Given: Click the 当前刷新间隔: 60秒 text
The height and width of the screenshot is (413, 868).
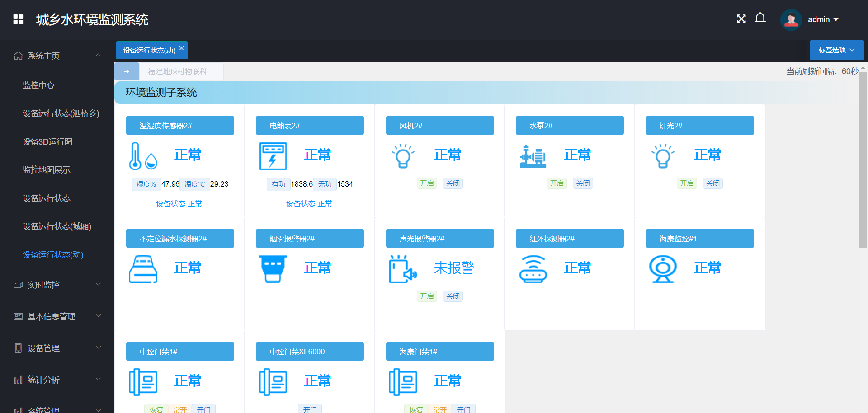Looking at the screenshot, I should (x=822, y=71).
